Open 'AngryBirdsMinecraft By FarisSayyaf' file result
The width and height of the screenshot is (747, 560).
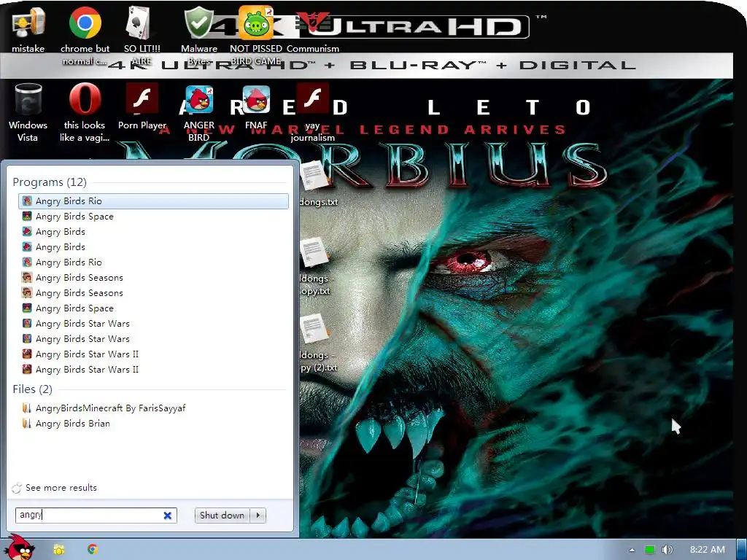(153, 408)
